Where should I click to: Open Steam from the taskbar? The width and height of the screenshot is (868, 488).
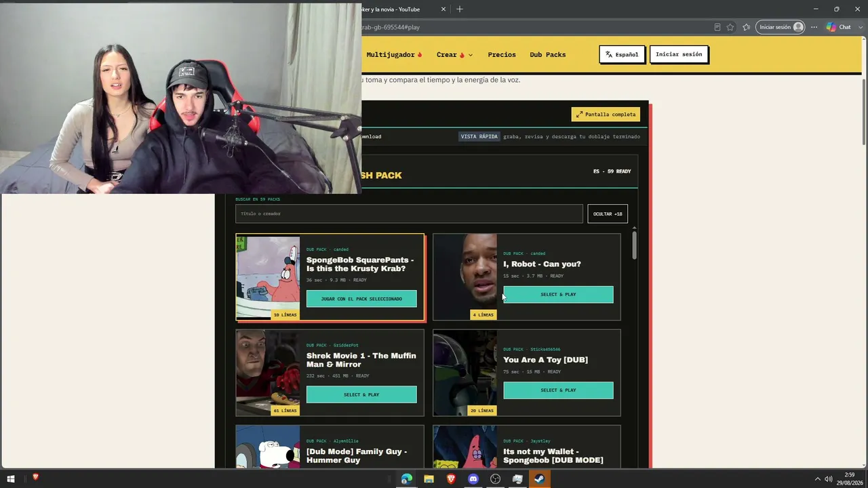pyautogui.click(x=539, y=479)
